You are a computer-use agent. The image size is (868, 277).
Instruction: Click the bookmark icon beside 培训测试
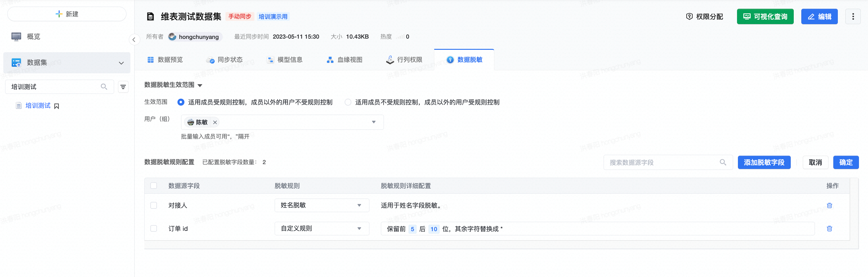point(57,106)
